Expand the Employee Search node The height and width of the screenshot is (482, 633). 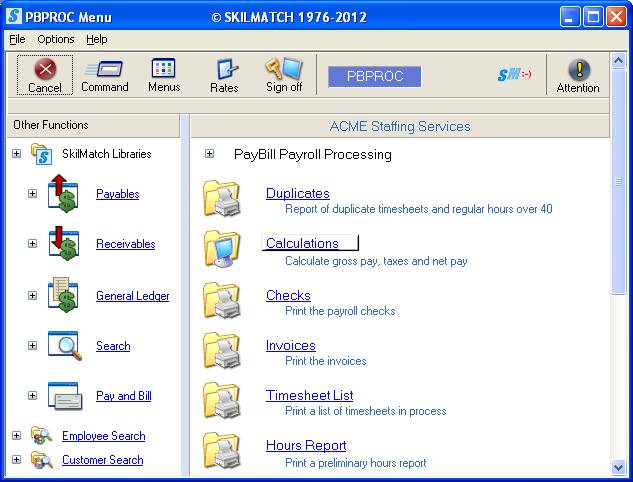coord(16,435)
